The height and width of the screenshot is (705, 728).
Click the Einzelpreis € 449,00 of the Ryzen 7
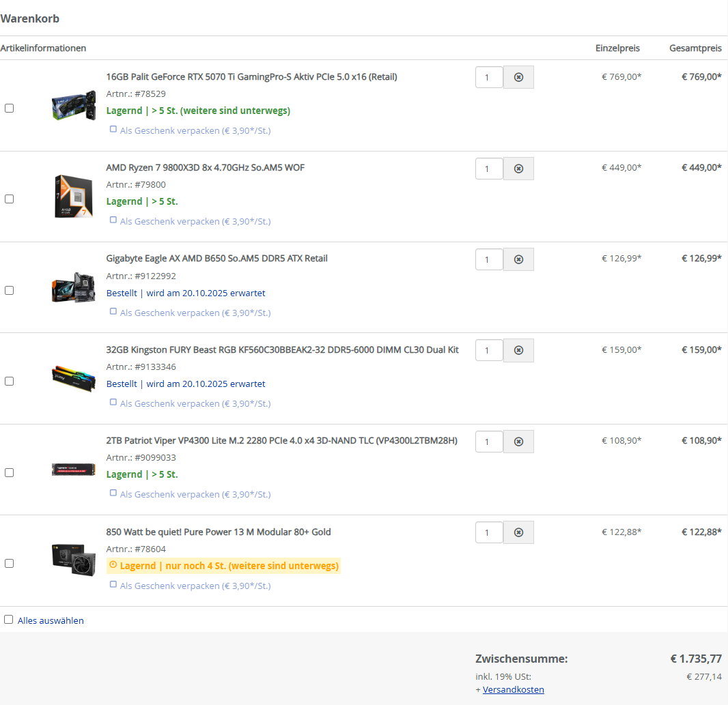[x=621, y=167]
